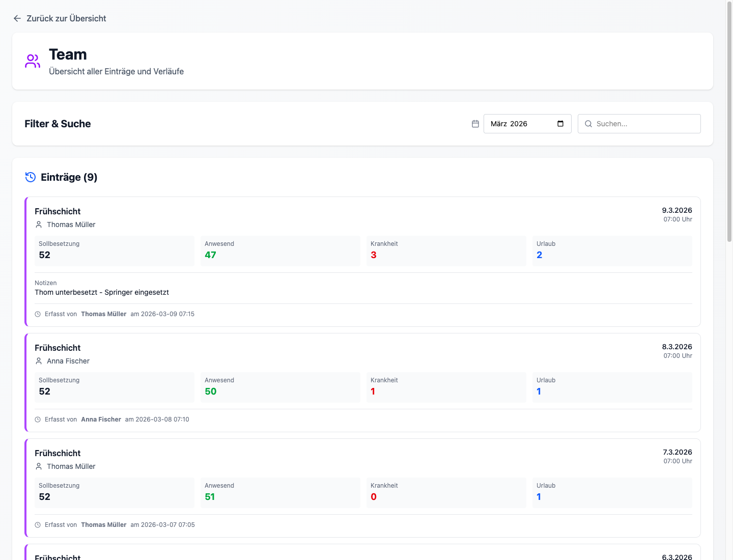Click the vertical page scrollbar
This screenshot has width=733, height=560.
pos(729,122)
